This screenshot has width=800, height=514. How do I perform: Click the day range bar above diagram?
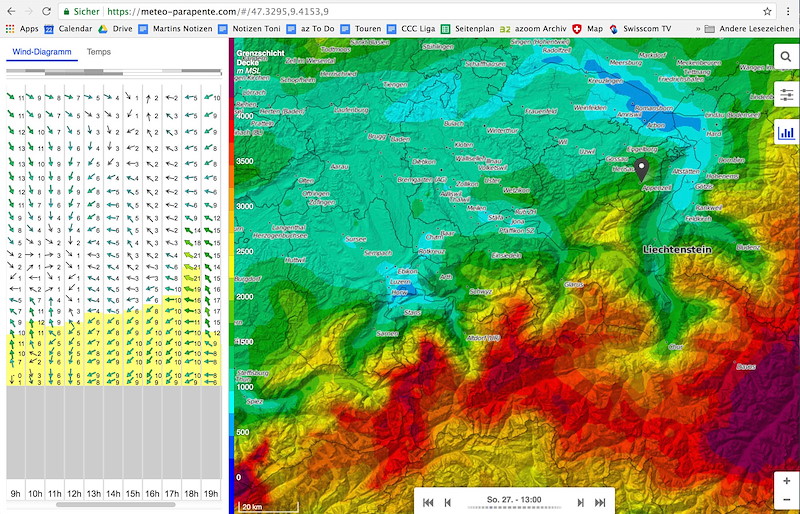(x=114, y=72)
